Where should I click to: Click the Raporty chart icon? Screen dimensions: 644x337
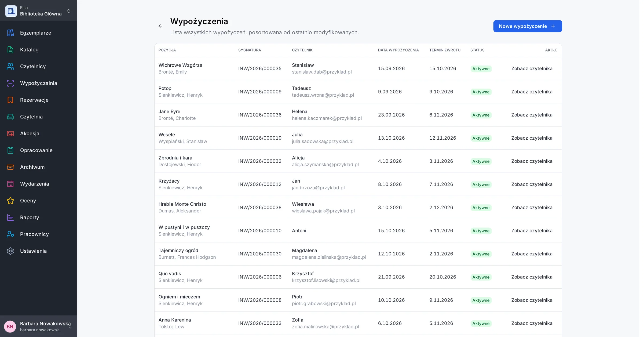click(10, 218)
